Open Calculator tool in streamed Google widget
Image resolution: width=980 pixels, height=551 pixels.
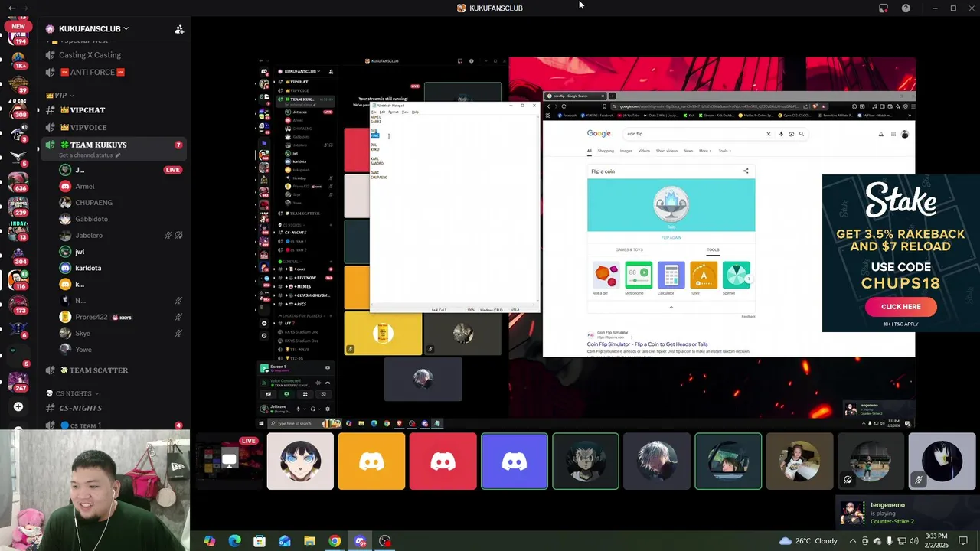[x=671, y=279]
